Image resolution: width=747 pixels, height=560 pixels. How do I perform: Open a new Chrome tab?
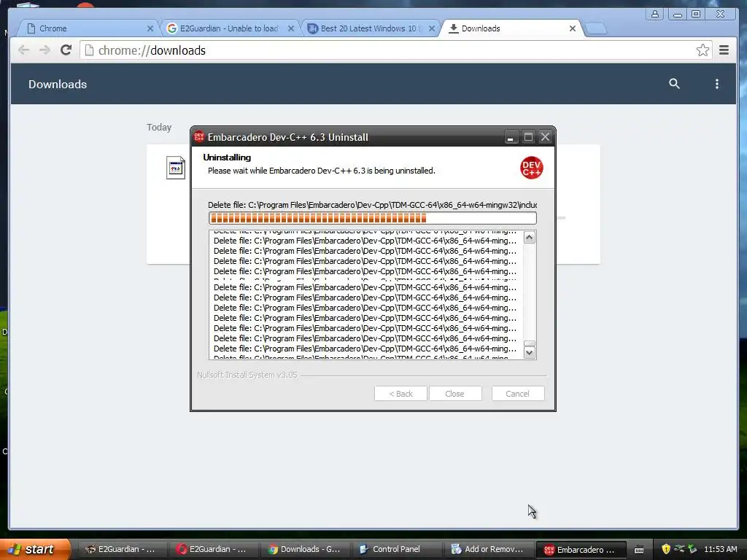[596, 29]
